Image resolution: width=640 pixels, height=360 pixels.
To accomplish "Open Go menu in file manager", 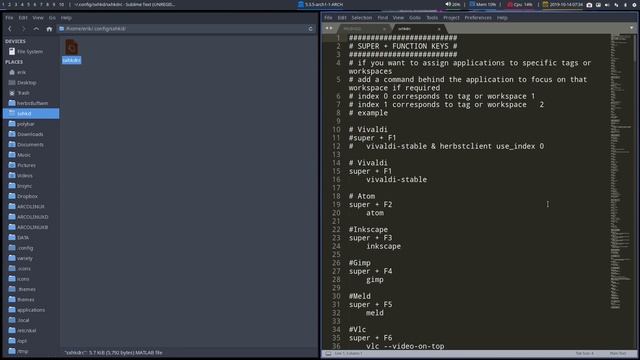I will coord(52,18).
